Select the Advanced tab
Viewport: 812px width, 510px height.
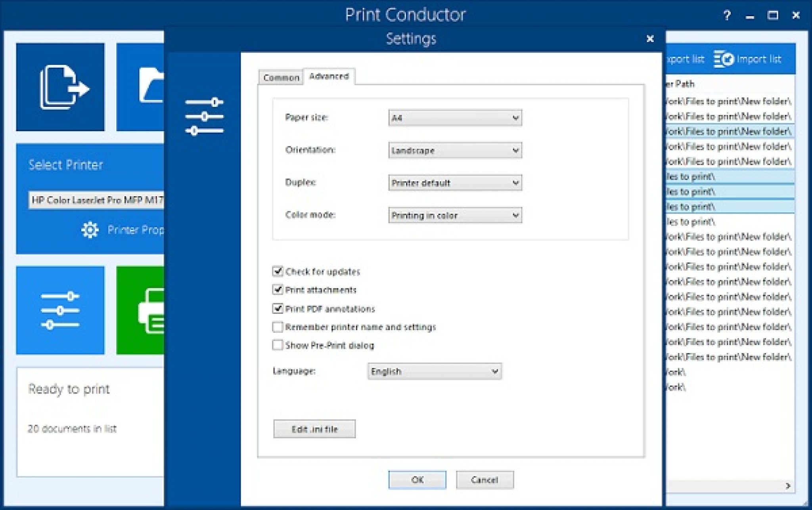tap(329, 76)
